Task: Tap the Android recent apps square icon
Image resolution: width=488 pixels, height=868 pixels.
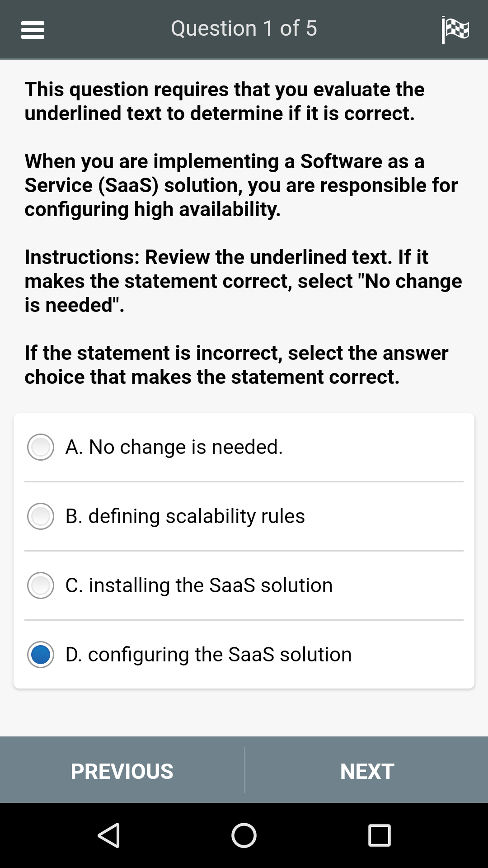Action: (x=379, y=835)
